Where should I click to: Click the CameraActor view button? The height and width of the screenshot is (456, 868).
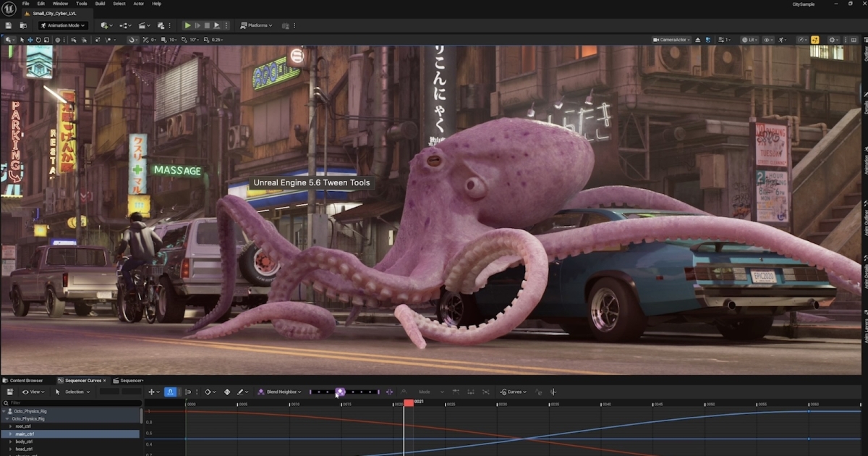[x=671, y=40]
